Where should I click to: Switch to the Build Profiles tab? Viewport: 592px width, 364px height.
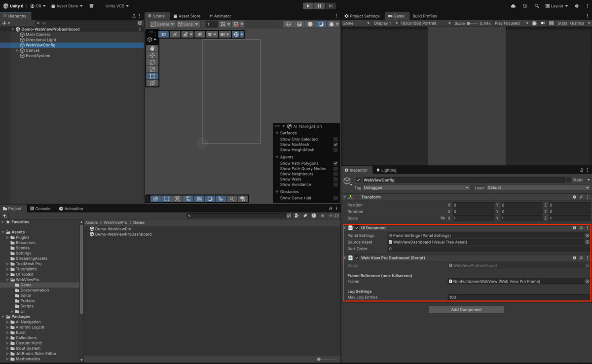point(425,16)
